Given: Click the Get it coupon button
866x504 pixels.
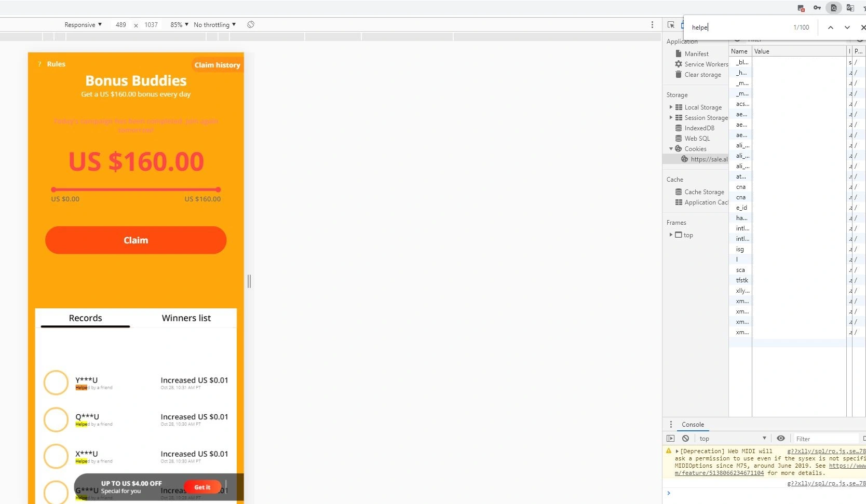Looking at the screenshot, I should pyautogui.click(x=202, y=487).
